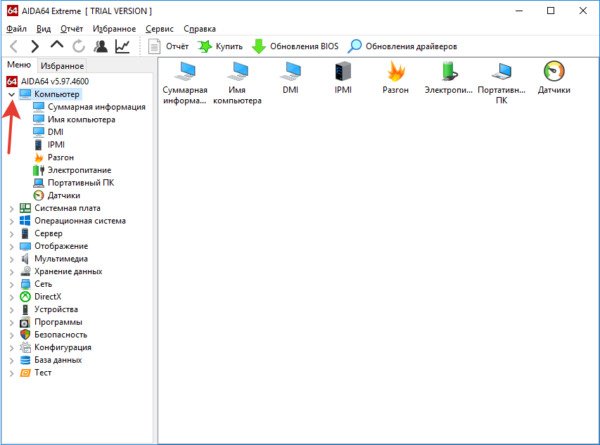Open the user manage icon in toolbar
The image size is (600, 445).
point(101,46)
